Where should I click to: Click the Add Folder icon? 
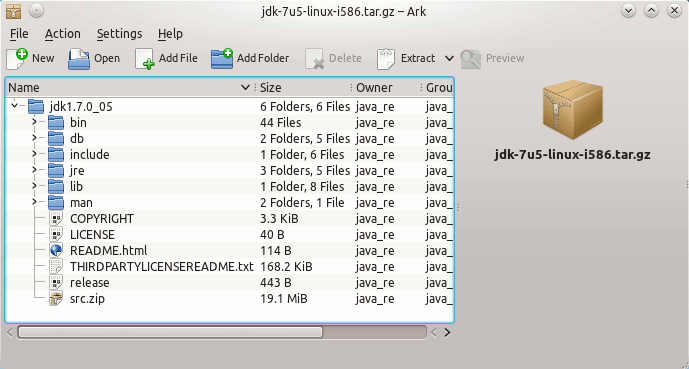[222, 58]
